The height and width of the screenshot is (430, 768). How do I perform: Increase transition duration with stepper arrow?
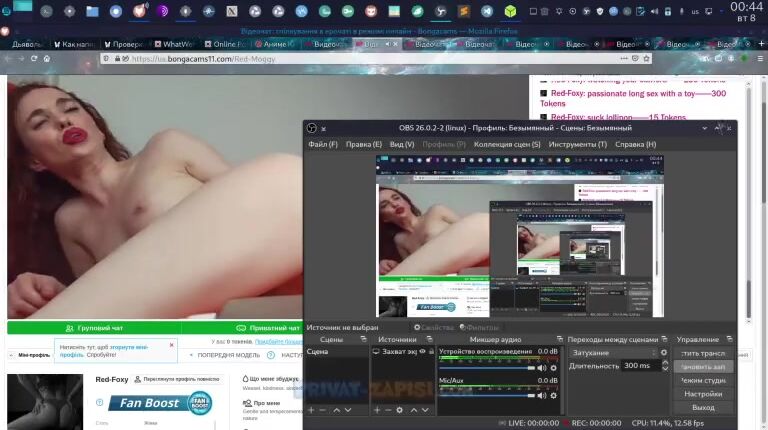pos(664,362)
